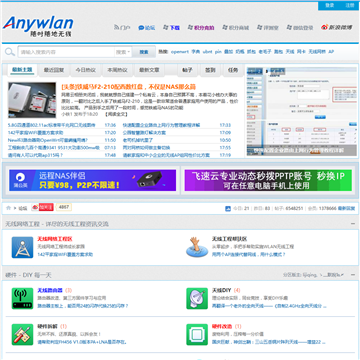This screenshot has width=360, height=360.
Task: Open the 下载 nav menu item
Action: pyautogui.click(x=171, y=28)
